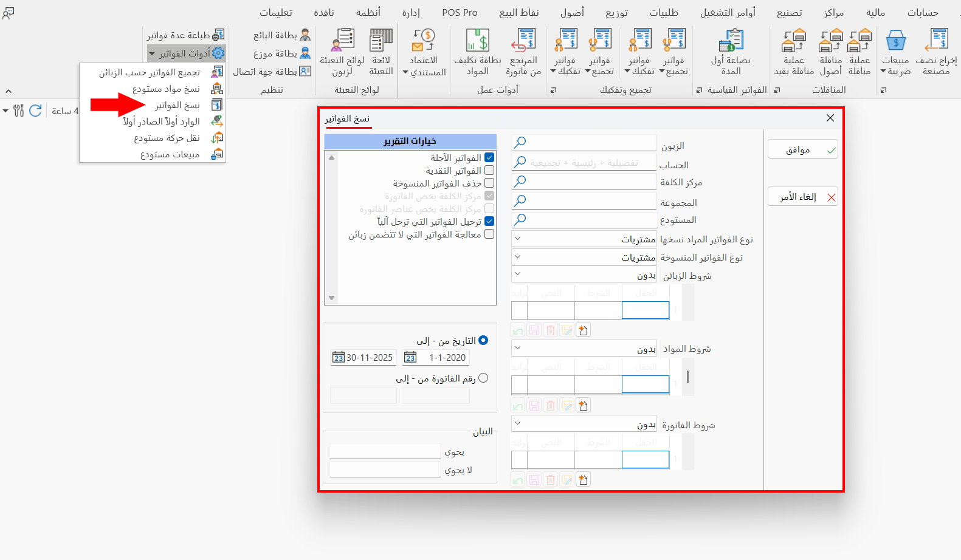Expand الفواتير القياسية group launcher

tap(699, 90)
